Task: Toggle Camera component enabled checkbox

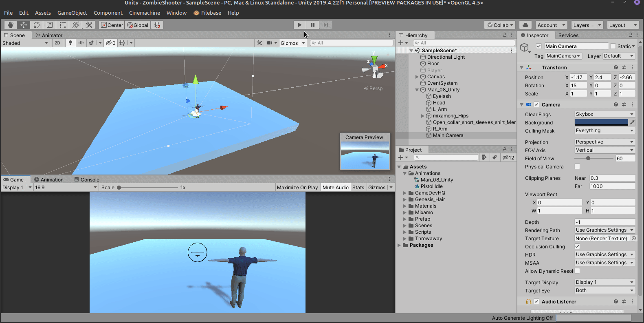Action: [x=536, y=104]
